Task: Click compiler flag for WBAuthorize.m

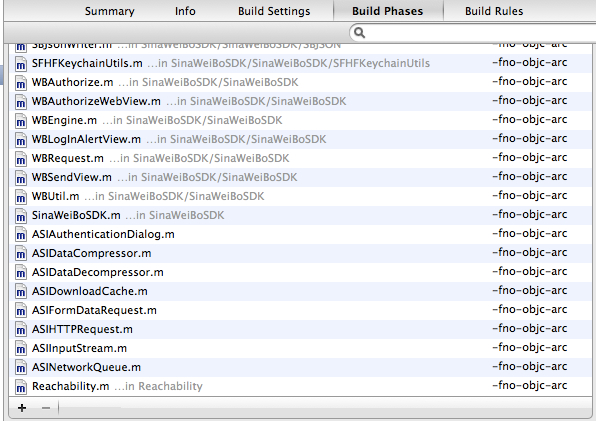Action: tap(529, 82)
